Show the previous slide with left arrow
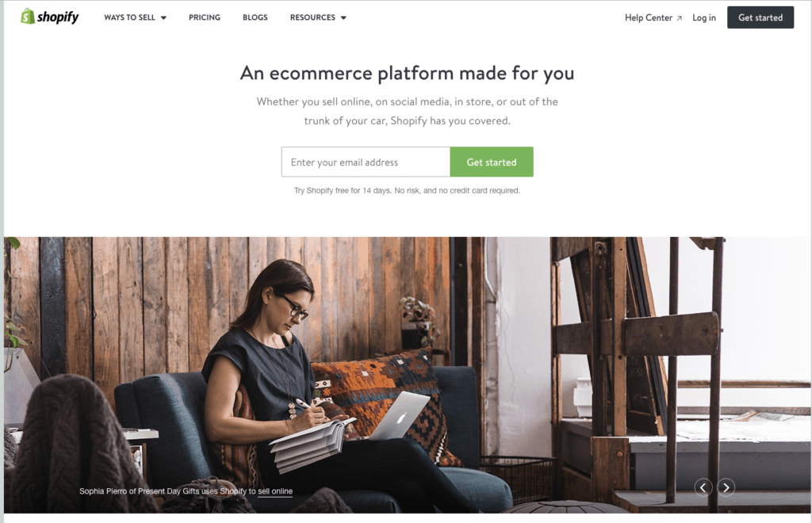This screenshot has width=812, height=523. 703,487
